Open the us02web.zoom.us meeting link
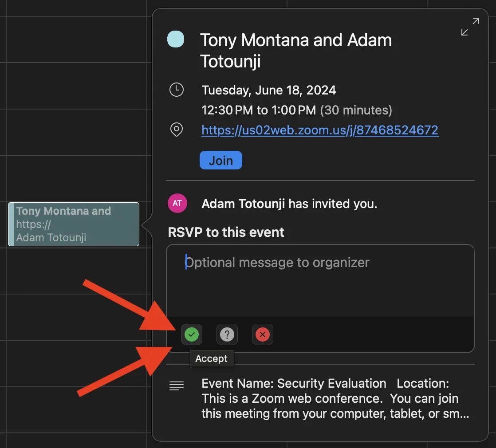496x448 pixels. [x=320, y=130]
